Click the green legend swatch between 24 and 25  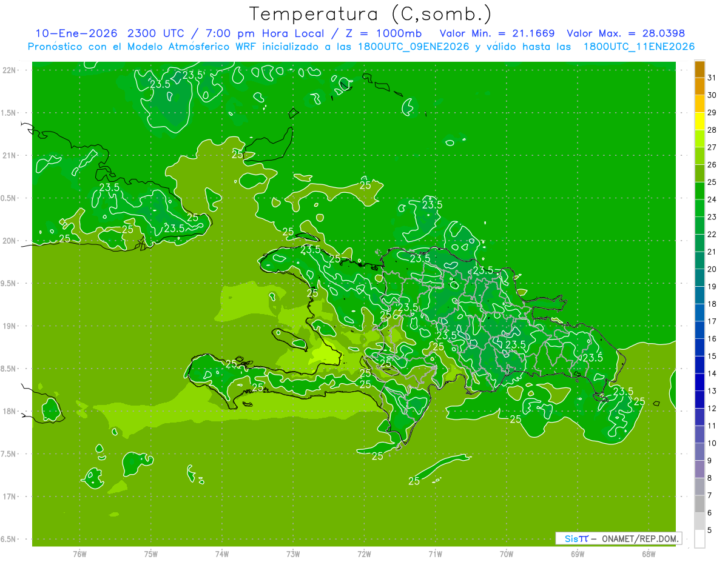coord(699,190)
